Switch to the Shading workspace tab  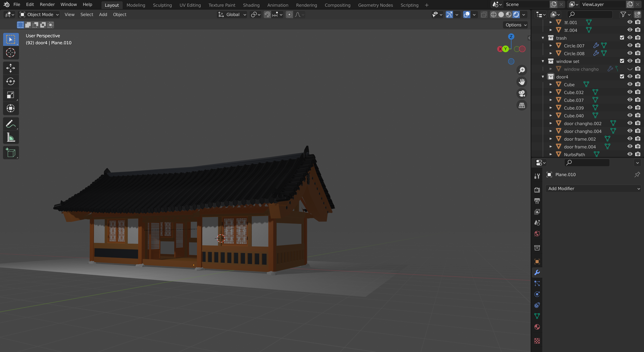pyautogui.click(x=251, y=5)
